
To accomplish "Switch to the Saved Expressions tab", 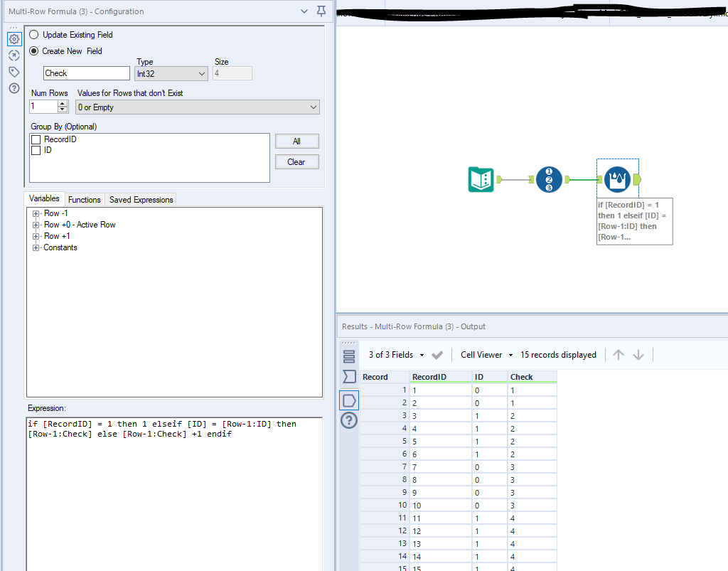I will pos(140,199).
